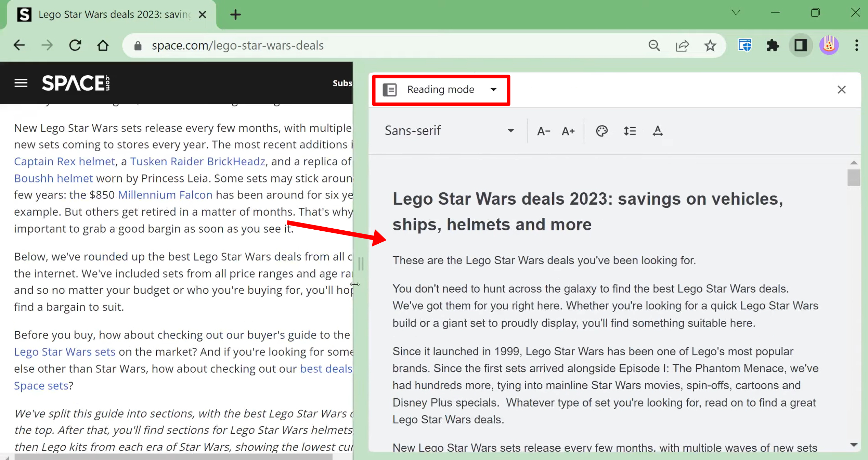Click the zoom magnifier icon in address bar
The width and height of the screenshot is (868, 460).
coord(654,46)
